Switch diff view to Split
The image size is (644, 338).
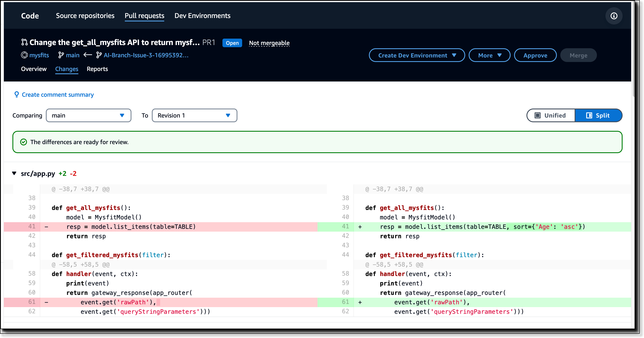tap(598, 115)
